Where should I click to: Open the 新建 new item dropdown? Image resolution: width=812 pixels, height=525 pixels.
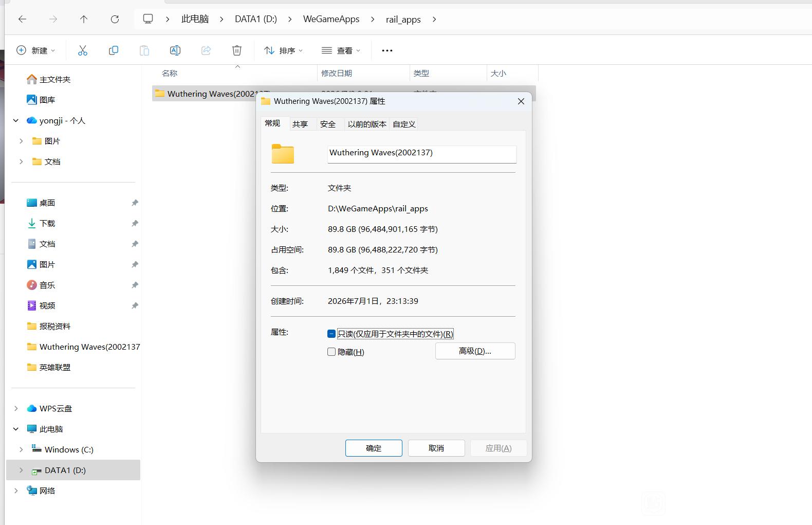(x=36, y=50)
